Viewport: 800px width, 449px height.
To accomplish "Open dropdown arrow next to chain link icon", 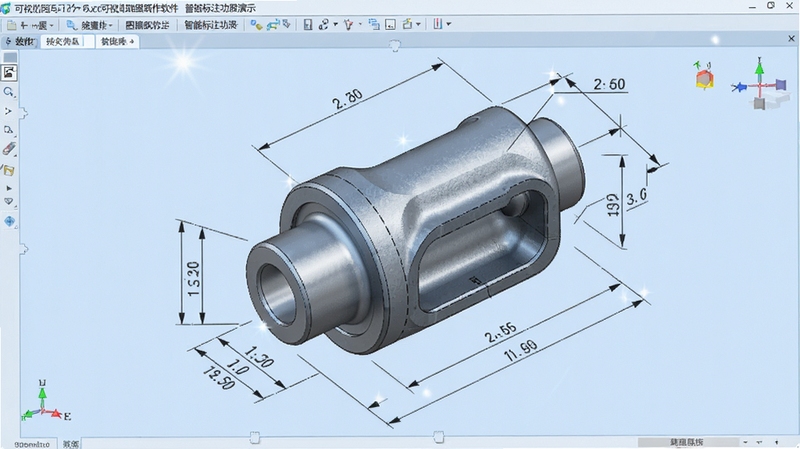I will pos(335,24).
